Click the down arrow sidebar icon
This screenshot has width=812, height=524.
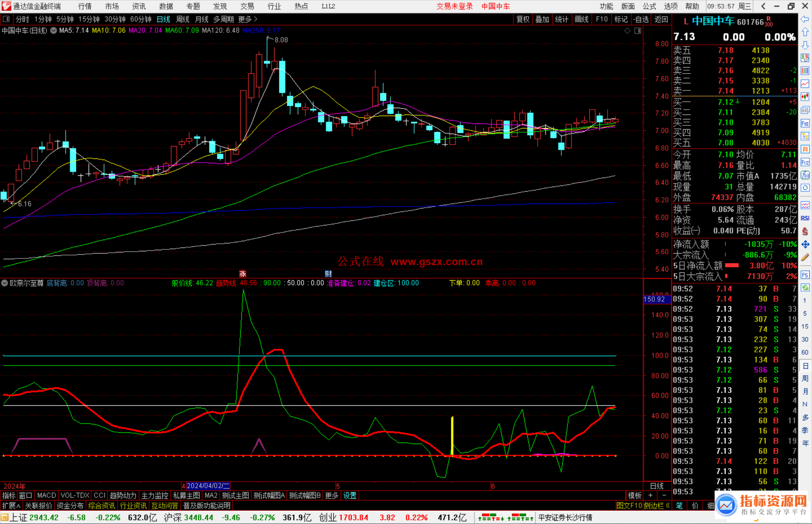click(805, 45)
